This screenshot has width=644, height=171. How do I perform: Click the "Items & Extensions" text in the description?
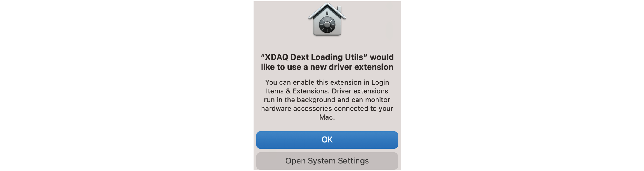click(297, 91)
